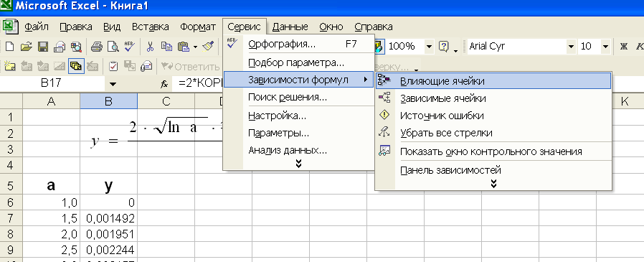Select Панель зависимостей in submenu
This screenshot has width=644, height=262.
pos(493,169)
